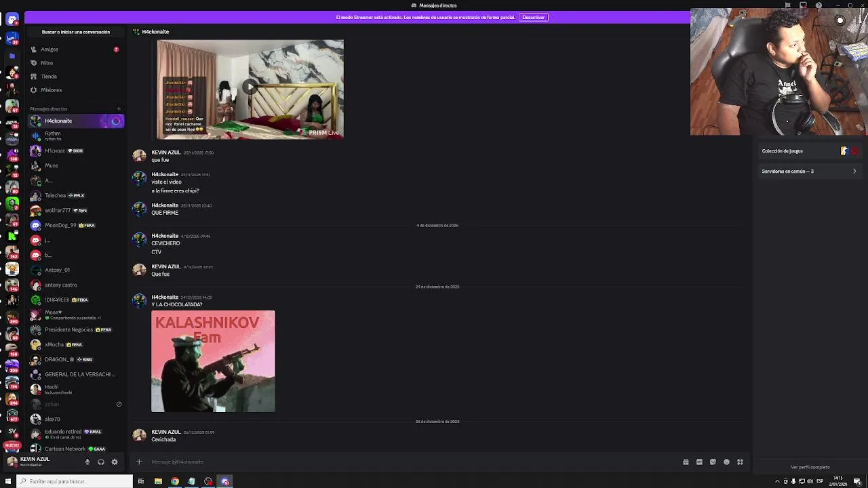
Task: Open GIF picker icon
Action: point(699,462)
